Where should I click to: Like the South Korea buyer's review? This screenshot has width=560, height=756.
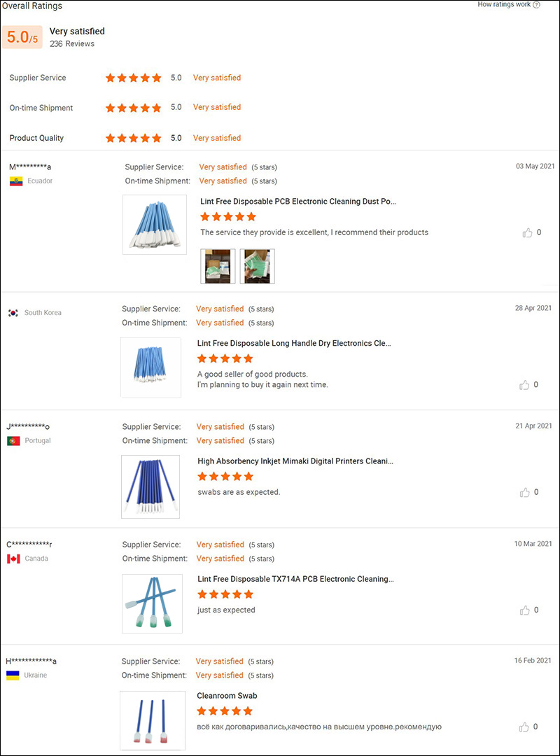pyautogui.click(x=525, y=384)
